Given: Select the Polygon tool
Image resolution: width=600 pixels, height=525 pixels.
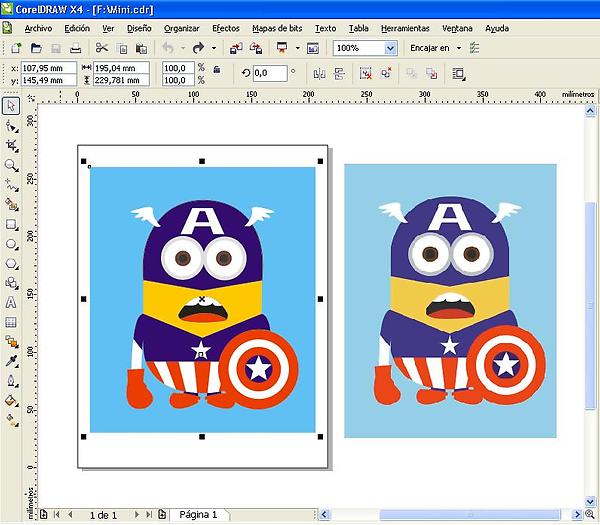Looking at the screenshot, I should tap(11, 264).
